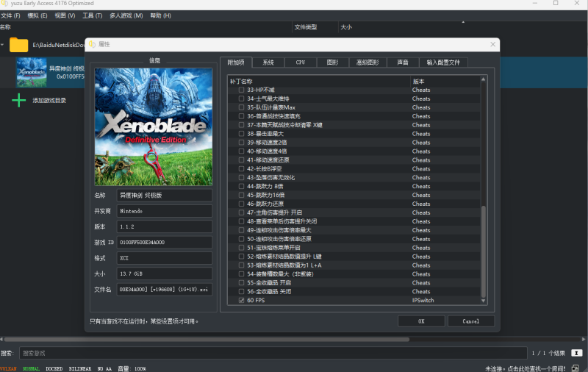Image resolution: width=588 pixels, height=372 pixels.
Task: Click the yellow game folder icon
Action: click(19, 45)
